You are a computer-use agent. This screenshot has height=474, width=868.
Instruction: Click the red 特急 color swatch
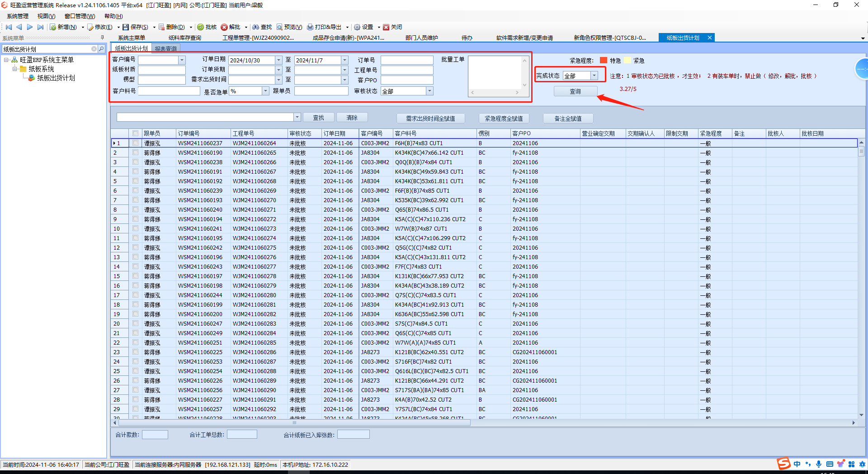pyautogui.click(x=604, y=60)
